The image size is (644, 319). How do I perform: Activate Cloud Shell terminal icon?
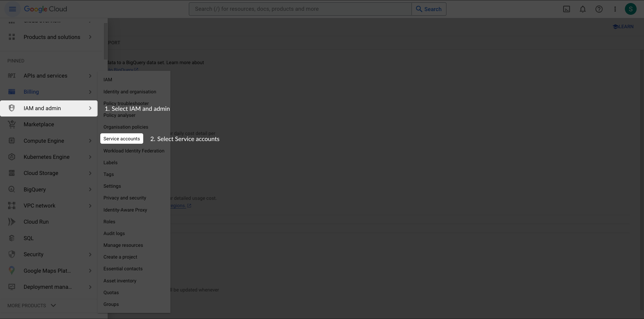(567, 9)
